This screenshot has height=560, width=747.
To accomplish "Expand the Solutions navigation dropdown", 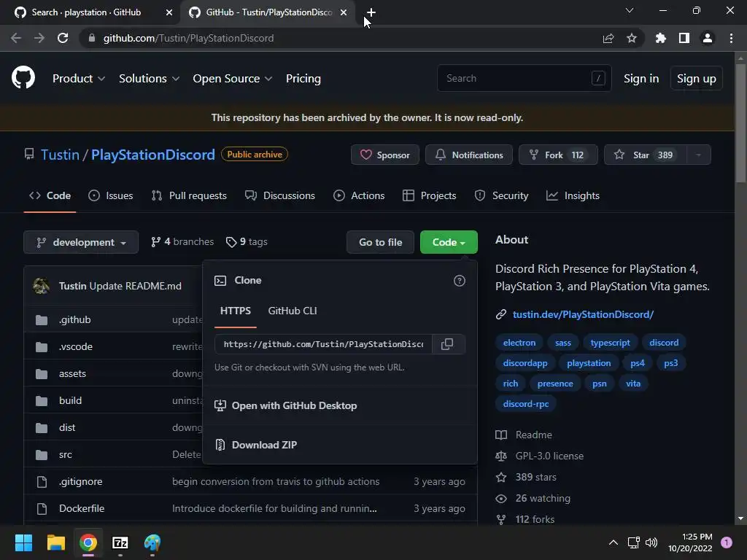I will point(149,79).
